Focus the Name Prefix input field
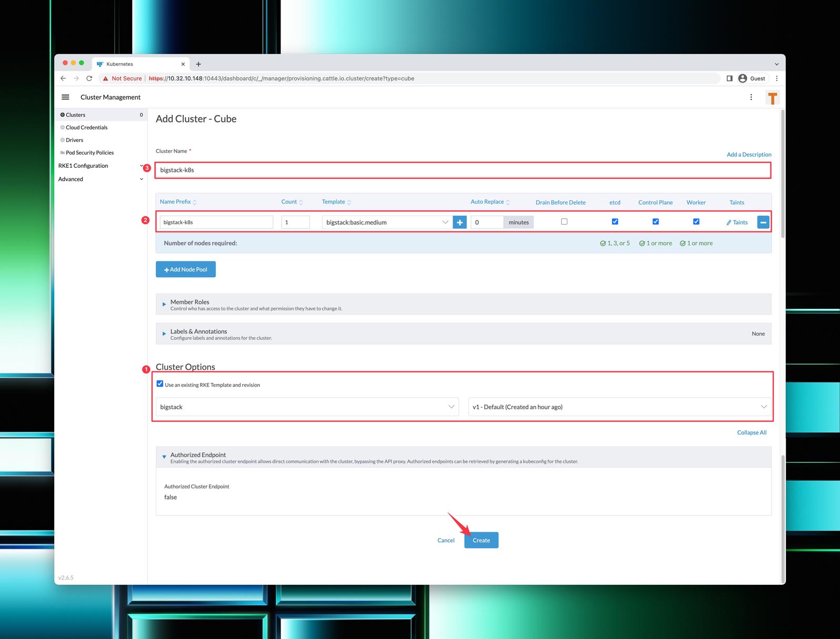840x639 pixels. pyautogui.click(x=216, y=222)
